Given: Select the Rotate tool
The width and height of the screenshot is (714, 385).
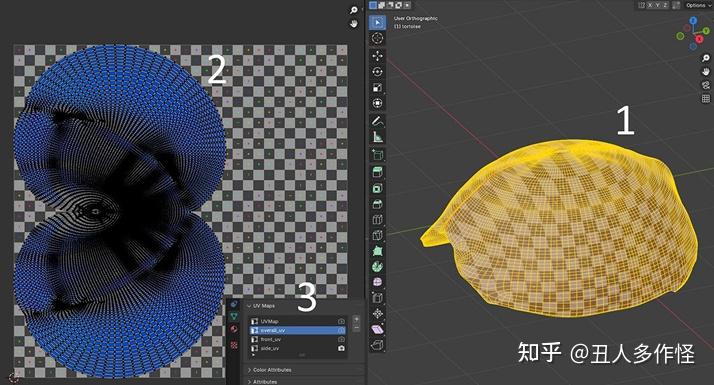Looking at the screenshot, I should (x=377, y=72).
